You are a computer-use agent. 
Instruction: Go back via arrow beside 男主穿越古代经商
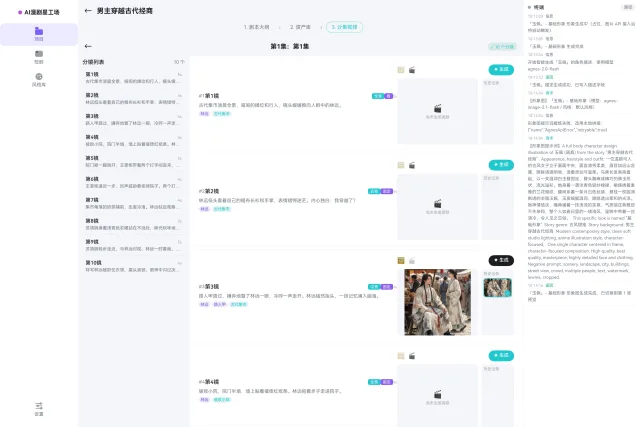click(88, 11)
